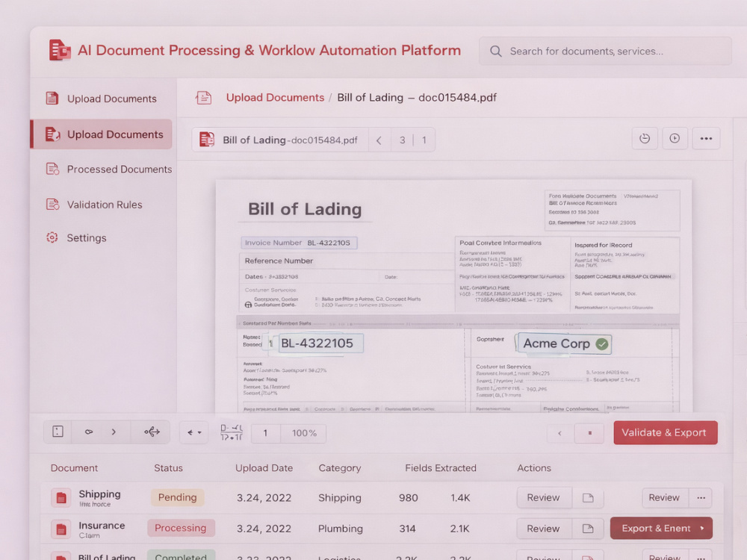
Task: Click the search magnifier icon
Action: tap(495, 52)
